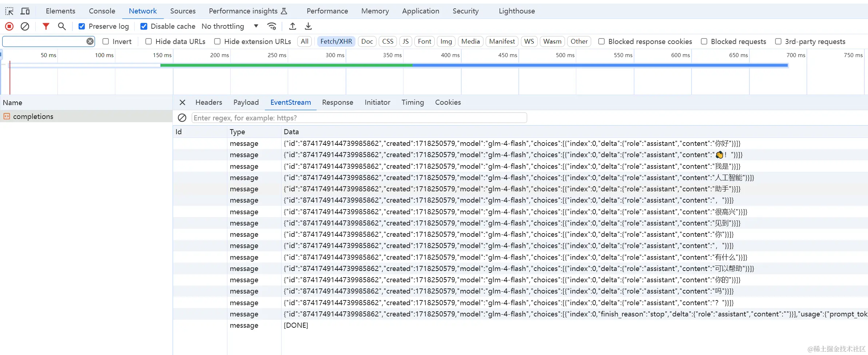
Task: Import HAR file with upload icon
Action: 292,26
